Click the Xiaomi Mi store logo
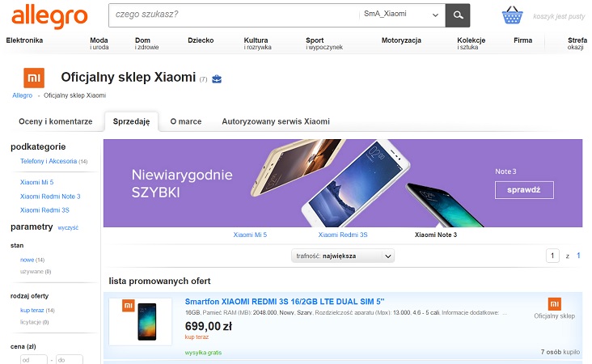The image size is (592, 364). (x=34, y=78)
